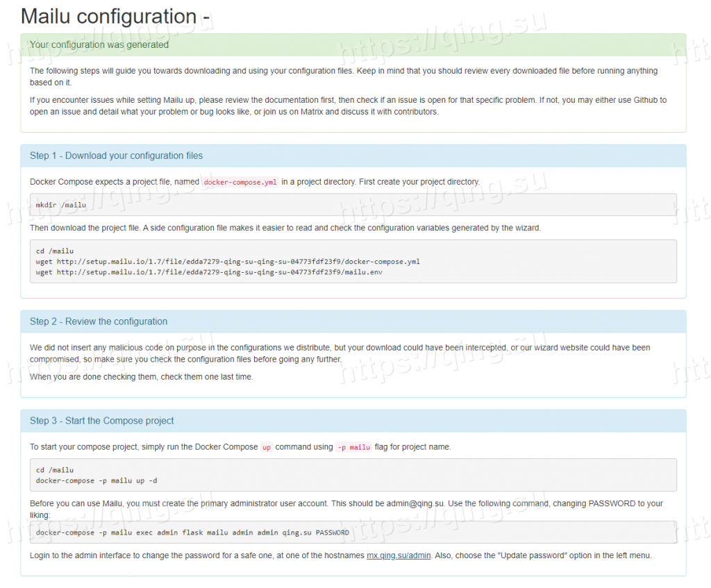Click the wget mailu.env command line

click(209, 272)
